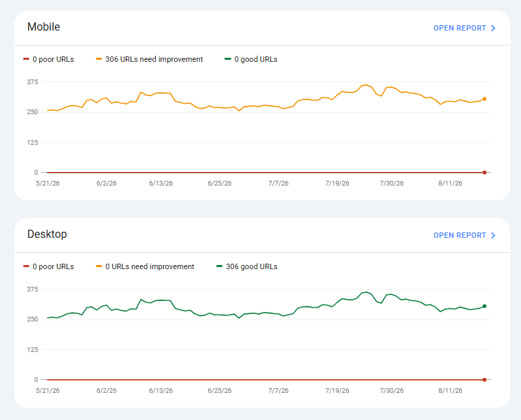
Task: Click the red poor URLs swatch in Mobile
Action: click(27, 59)
